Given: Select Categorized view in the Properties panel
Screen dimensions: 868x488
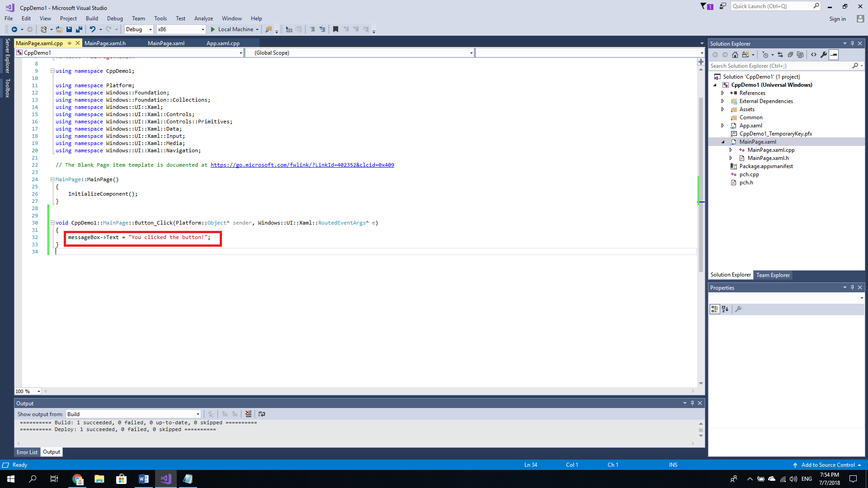Looking at the screenshot, I should click(715, 309).
